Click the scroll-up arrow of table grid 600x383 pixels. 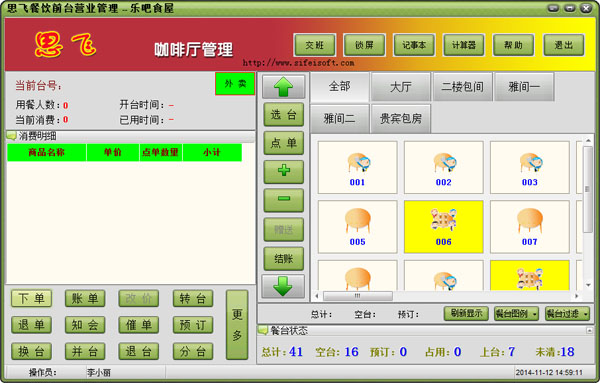click(588, 140)
